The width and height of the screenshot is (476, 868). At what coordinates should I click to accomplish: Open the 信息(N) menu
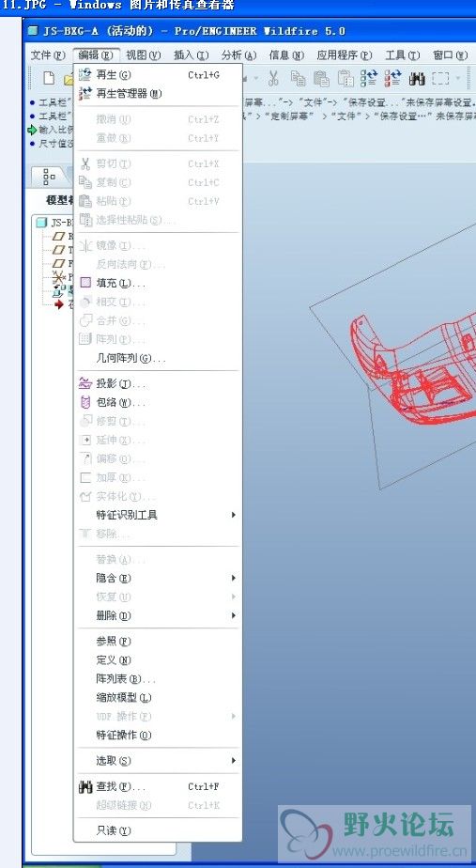pos(286,54)
